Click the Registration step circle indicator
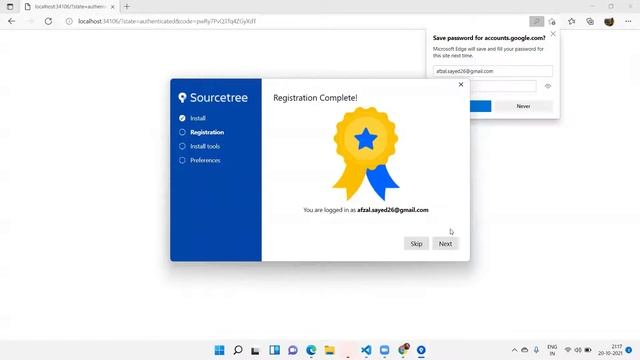The width and height of the screenshot is (640, 360). [x=182, y=132]
